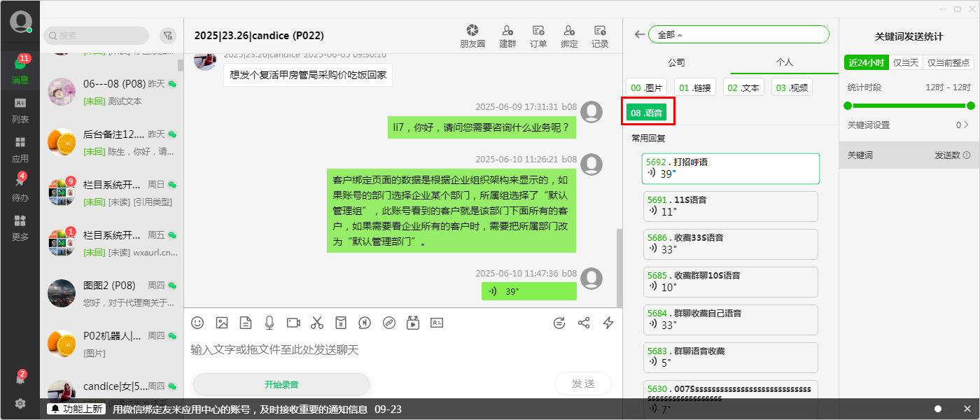Expand the 全部 dropdown at panel top
Viewport: 980px width, 420px height.
tap(738, 34)
